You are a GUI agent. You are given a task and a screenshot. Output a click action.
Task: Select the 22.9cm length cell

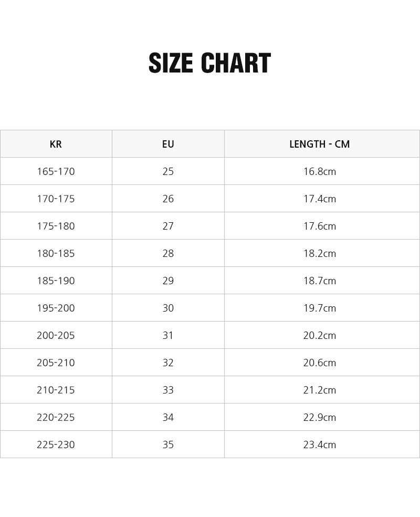[x=319, y=417]
